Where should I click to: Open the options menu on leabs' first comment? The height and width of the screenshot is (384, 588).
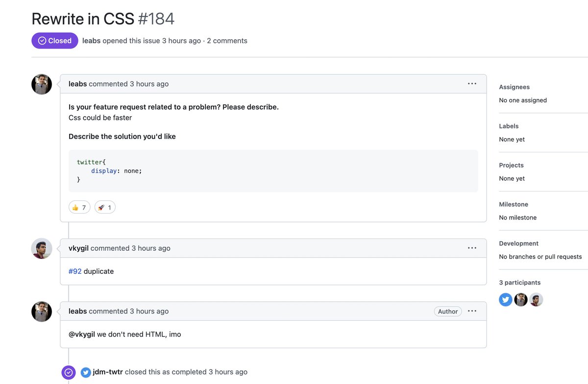[472, 84]
